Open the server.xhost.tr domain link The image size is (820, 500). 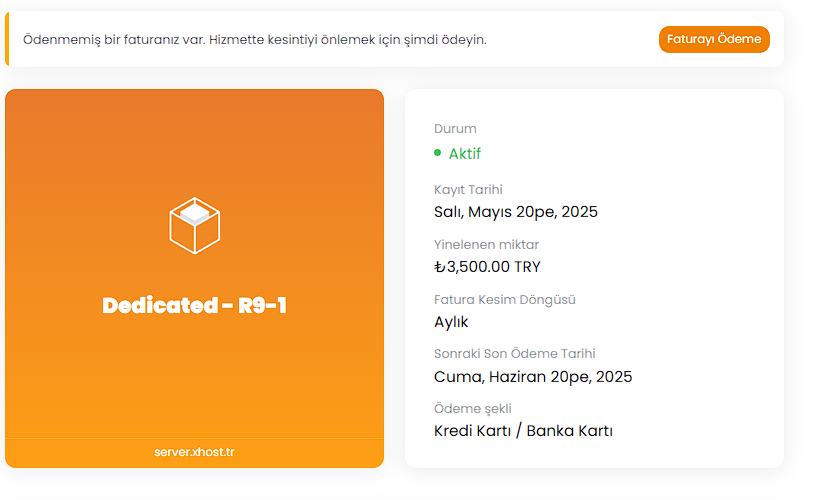click(x=194, y=452)
